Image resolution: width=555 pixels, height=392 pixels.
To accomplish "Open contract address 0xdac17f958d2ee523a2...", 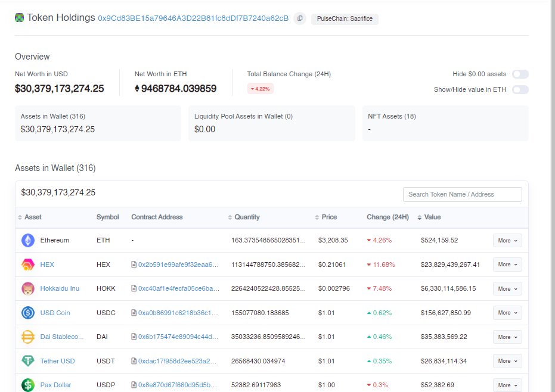I will [177, 361].
